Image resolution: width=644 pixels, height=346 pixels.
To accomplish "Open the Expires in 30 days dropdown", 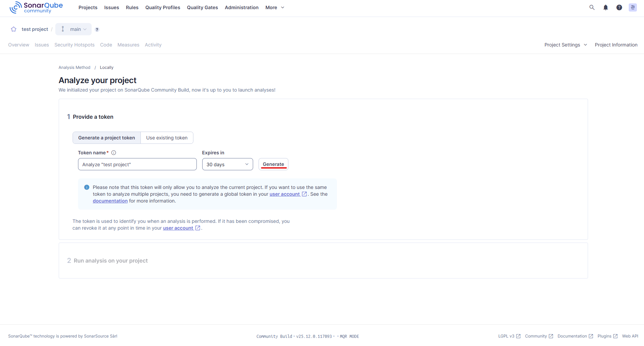I will 228,164.
